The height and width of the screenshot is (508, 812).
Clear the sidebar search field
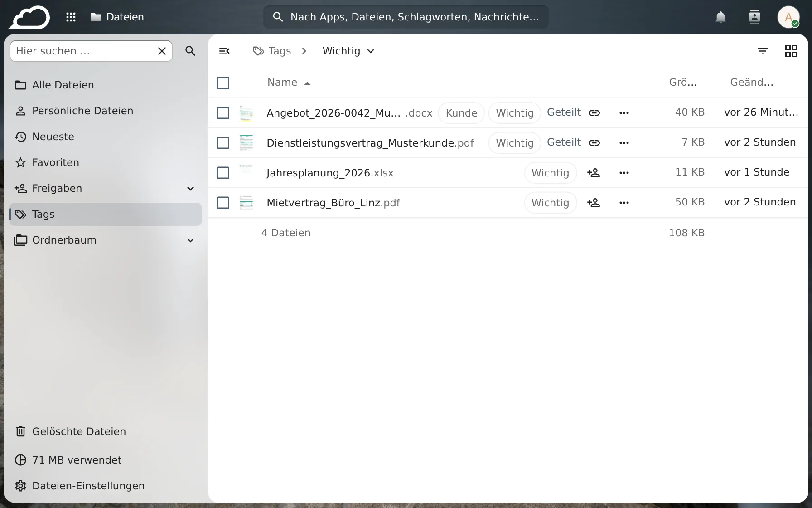click(162, 51)
